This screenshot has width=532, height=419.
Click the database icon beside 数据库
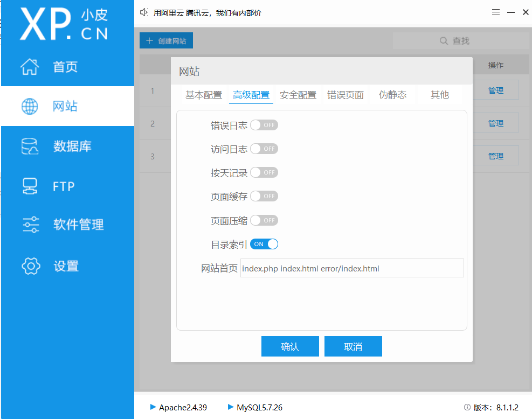30,146
